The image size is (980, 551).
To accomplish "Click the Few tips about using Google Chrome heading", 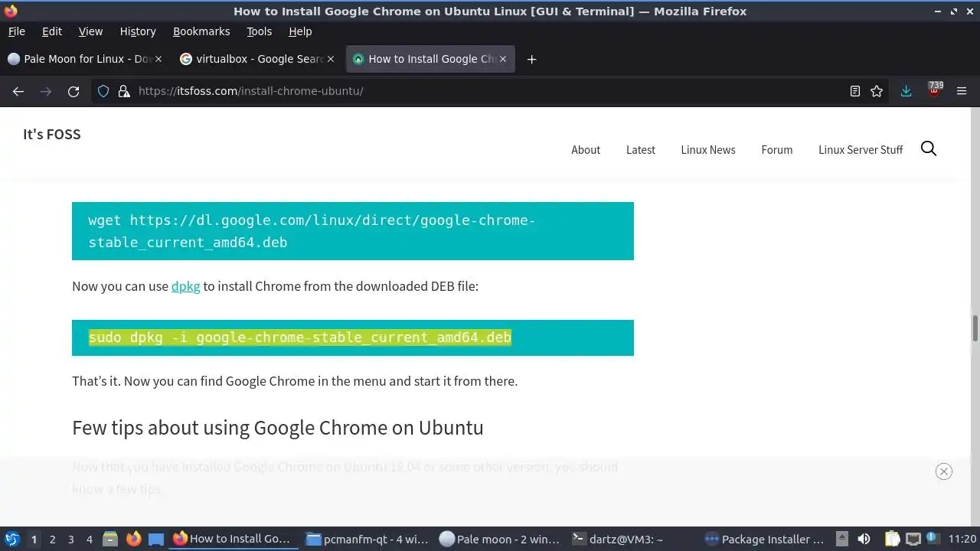I will 278,427.
